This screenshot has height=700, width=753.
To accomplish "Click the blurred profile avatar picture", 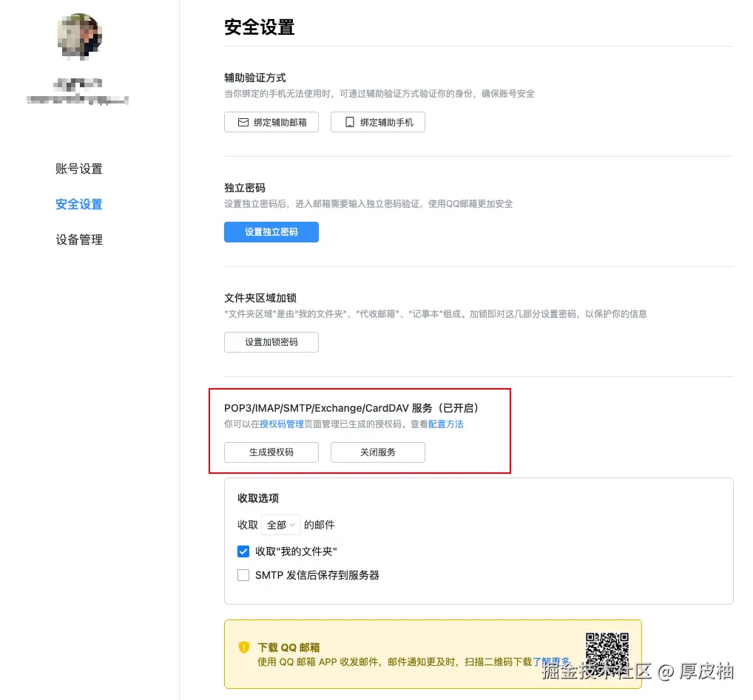I will click(80, 36).
